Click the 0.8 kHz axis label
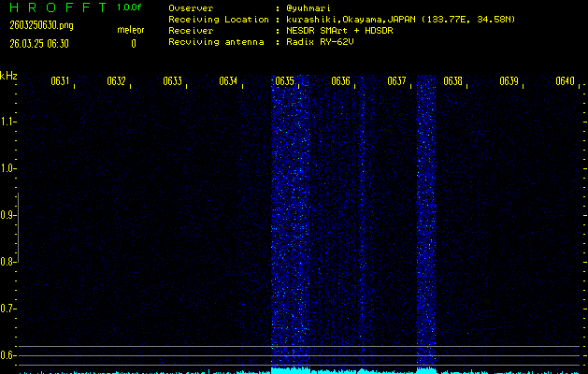This screenshot has width=588, height=374. pos(7,262)
